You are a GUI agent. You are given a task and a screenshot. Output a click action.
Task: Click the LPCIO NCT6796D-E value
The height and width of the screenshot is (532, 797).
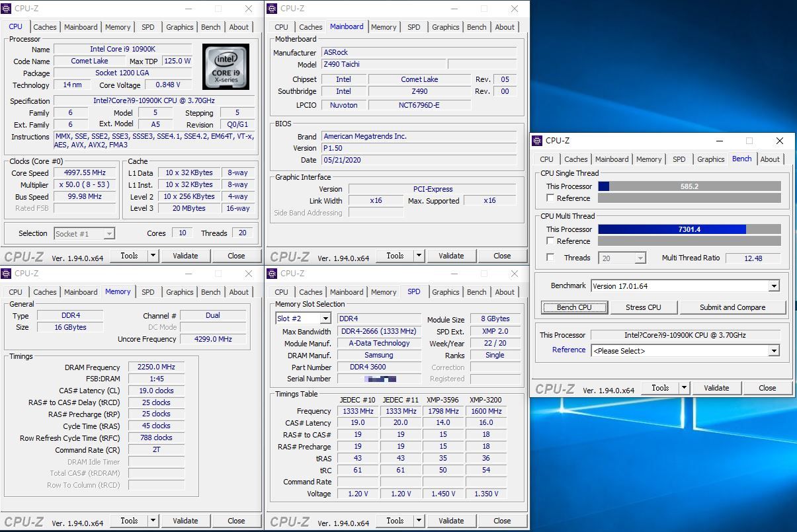(x=420, y=105)
